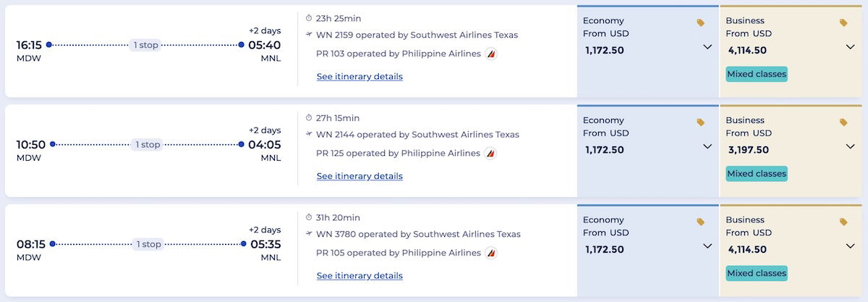Select the 1,172.50 Economy price on the 10:50 flight
Viewport: 868px width, 302px height.
click(605, 150)
